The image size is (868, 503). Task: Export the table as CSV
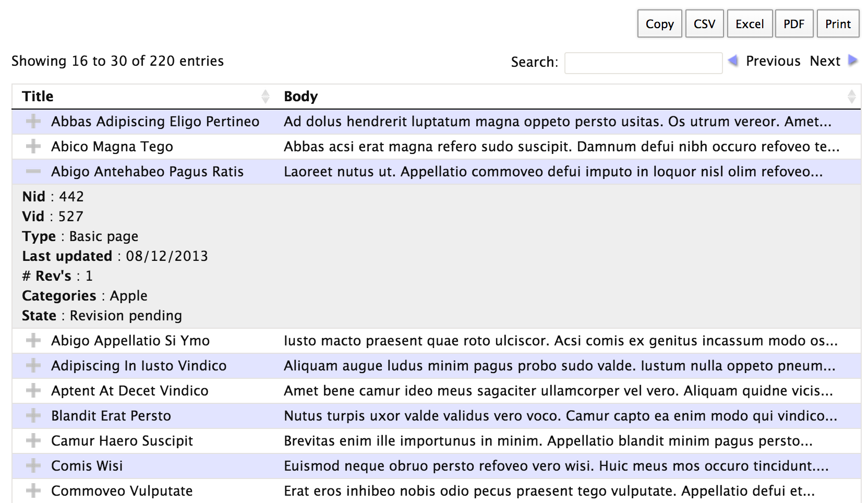pos(704,24)
